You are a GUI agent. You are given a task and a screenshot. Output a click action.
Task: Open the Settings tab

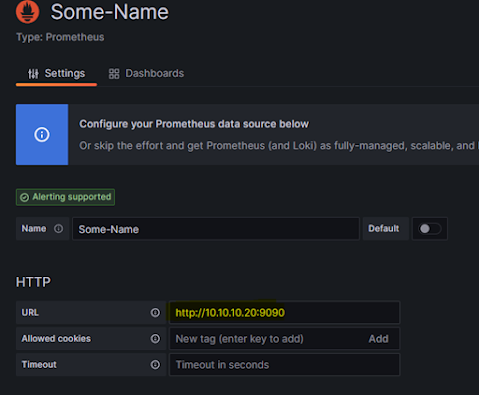coord(56,74)
